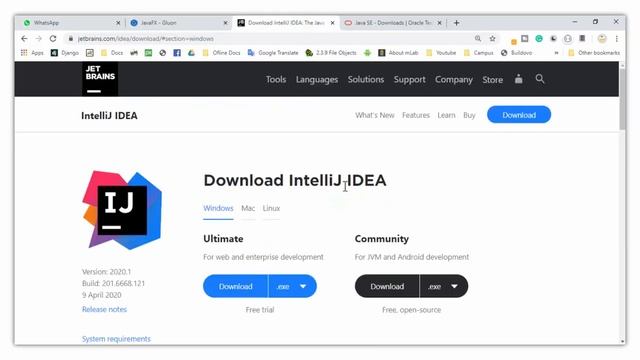Open the Support menu
The width and height of the screenshot is (640, 360).
[x=409, y=80]
